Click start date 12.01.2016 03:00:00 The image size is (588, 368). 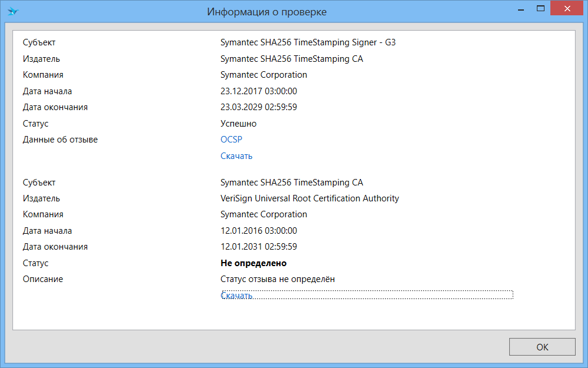259,231
